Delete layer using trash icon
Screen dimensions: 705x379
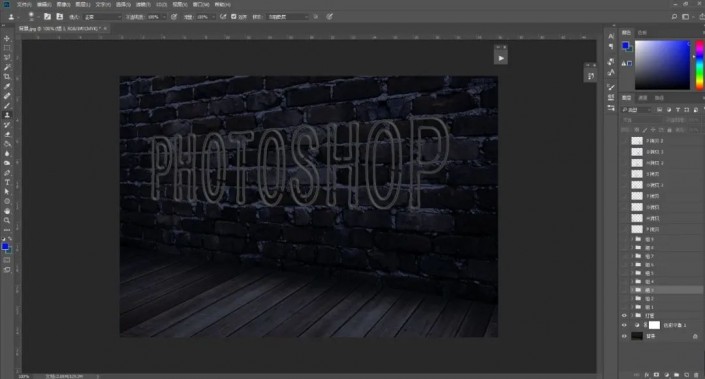click(x=696, y=375)
